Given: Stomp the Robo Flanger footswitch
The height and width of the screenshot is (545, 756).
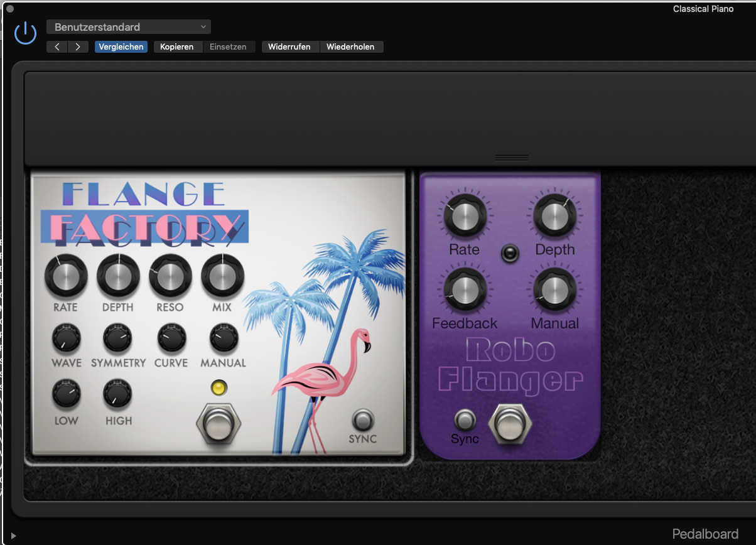Looking at the screenshot, I should coord(510,423).
